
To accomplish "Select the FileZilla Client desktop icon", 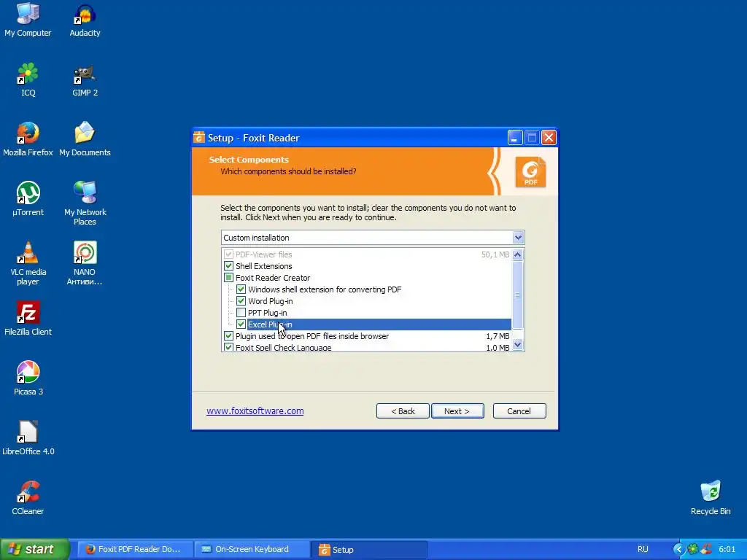I will 28,319.
